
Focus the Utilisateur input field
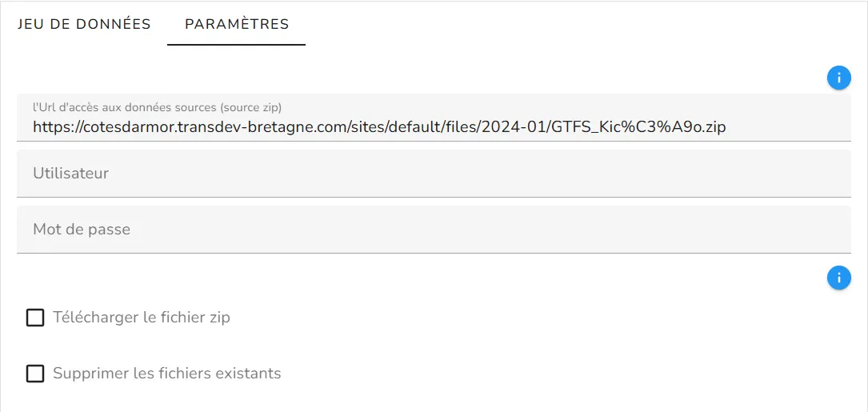pyautogui.click(x=434, y=174)
